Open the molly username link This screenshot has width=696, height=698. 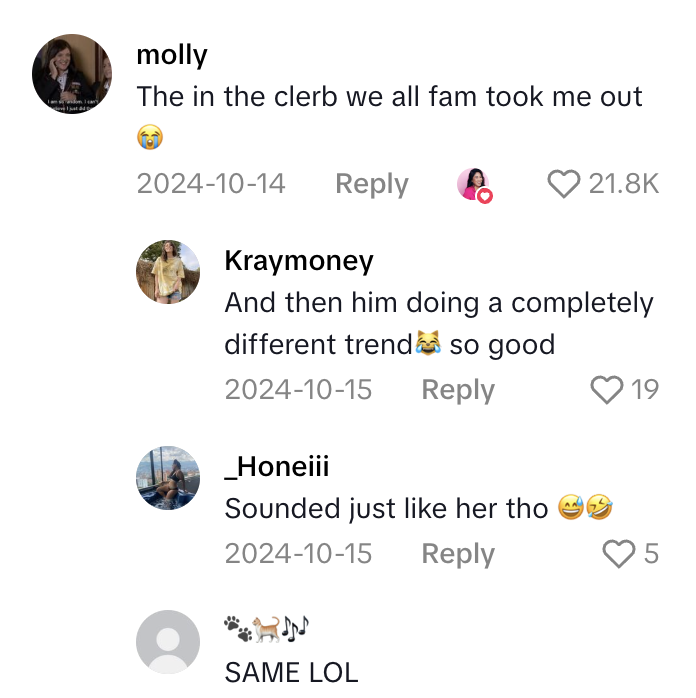pyautogui.click(x=172, y=55)
